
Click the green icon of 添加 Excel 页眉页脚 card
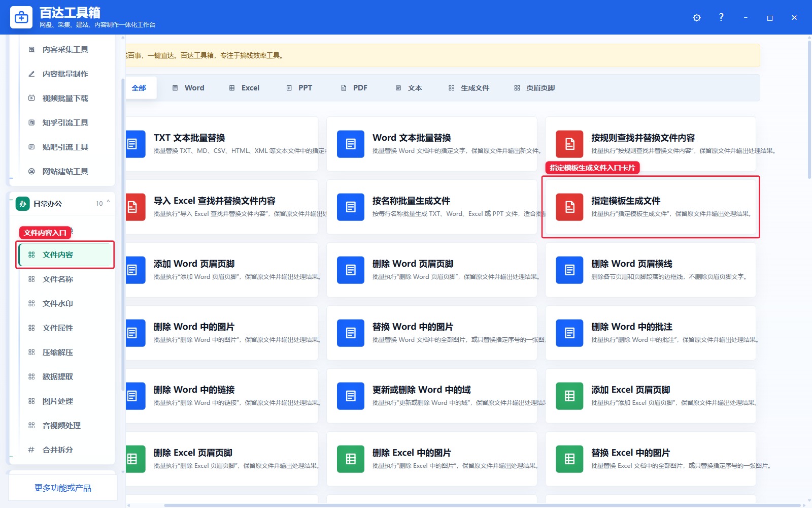click(x=569, y=396)
